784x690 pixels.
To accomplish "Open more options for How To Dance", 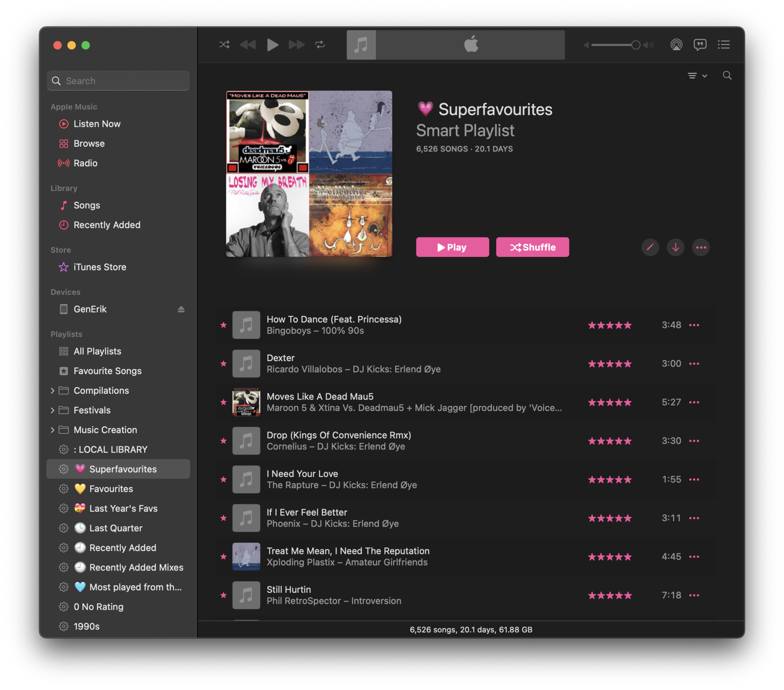I will tap(694, 325).
